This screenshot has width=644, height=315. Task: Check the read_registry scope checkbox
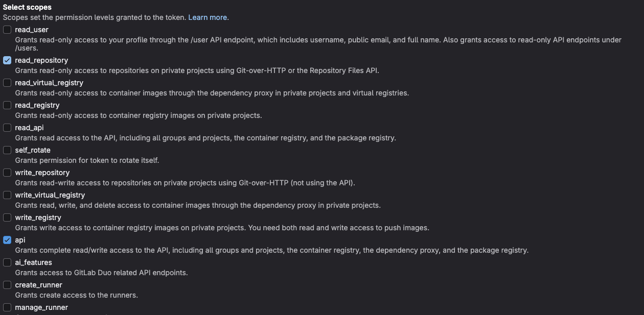coord(7,105)
